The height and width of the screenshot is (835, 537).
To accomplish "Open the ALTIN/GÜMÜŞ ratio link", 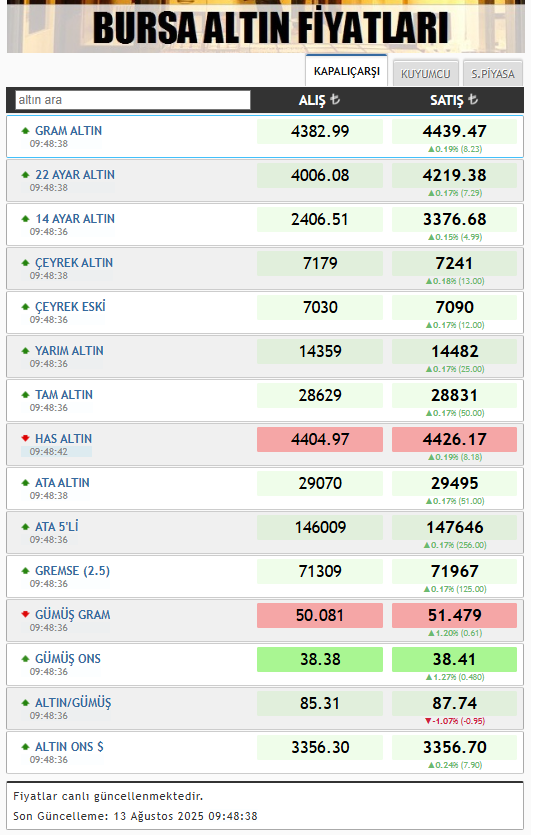I will [x=74, y=703].
